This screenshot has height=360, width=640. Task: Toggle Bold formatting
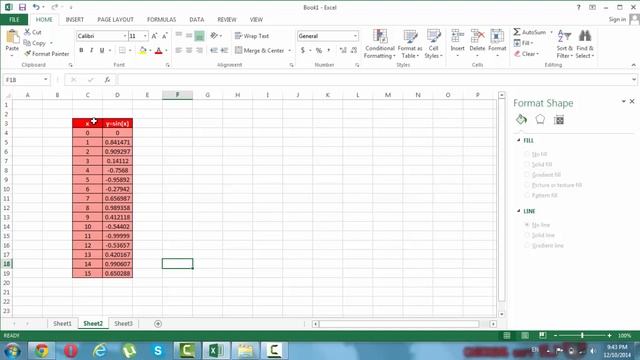(81, 50)
